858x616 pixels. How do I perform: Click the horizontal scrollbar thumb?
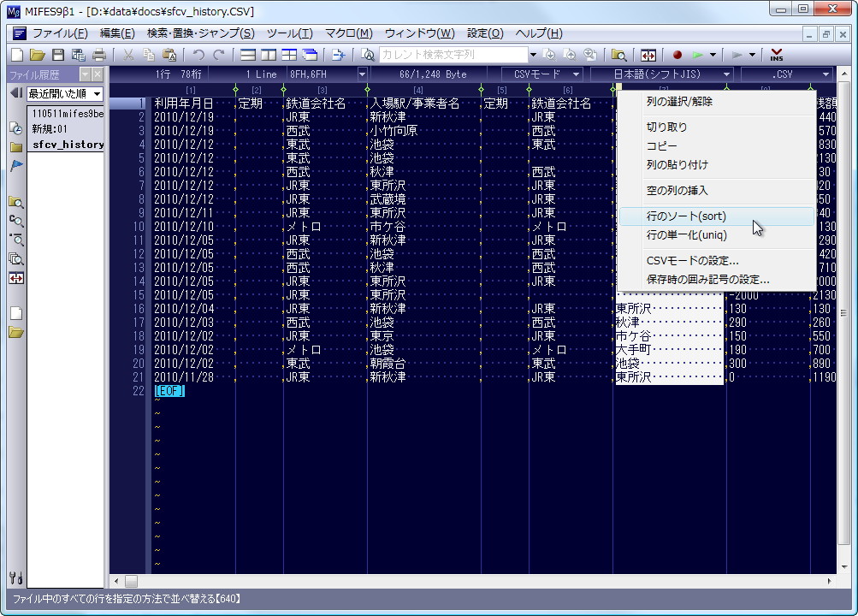pos(132,581)
